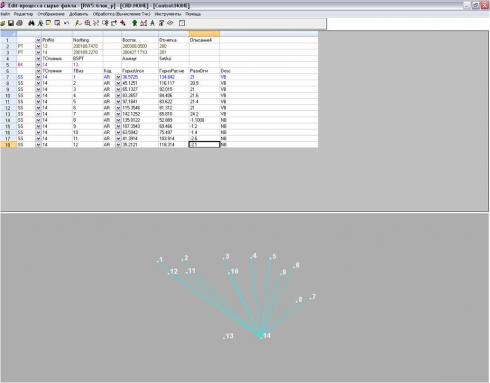Viewport: 490px width, 383px height.
Task: Expand the AR code dropdown in row 12
Action: point(118,108)
